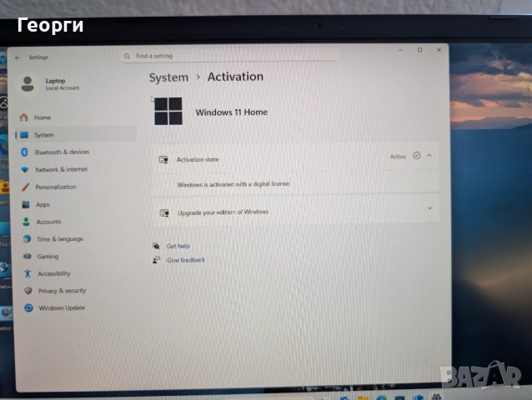Click the user avatar picture
The image size is (532, 400).
coord(28,83)
